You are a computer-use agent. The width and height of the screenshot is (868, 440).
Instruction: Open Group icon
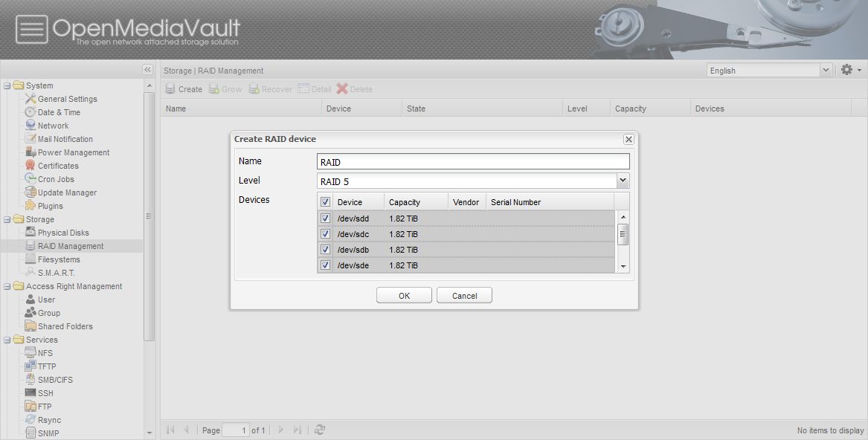[x=30, y=313]
